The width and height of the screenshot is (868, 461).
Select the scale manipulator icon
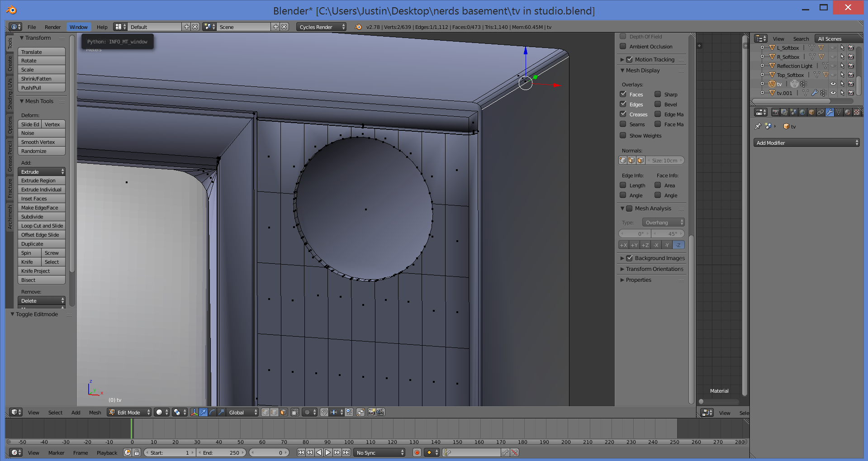221,412
